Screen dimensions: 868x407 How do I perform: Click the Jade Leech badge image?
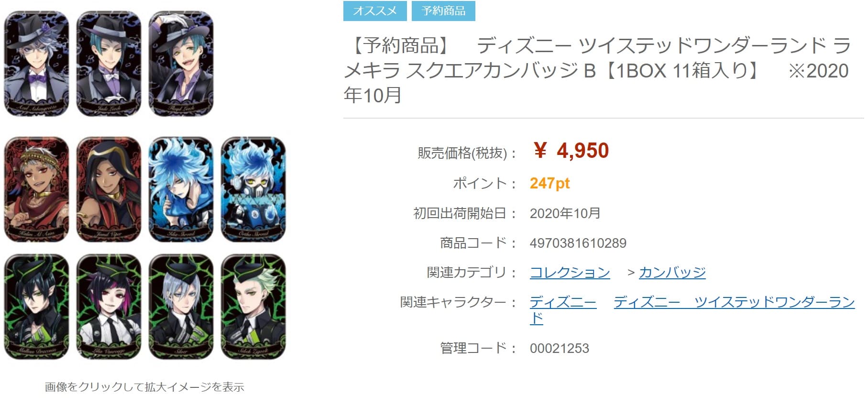click(x=109, y=64)
